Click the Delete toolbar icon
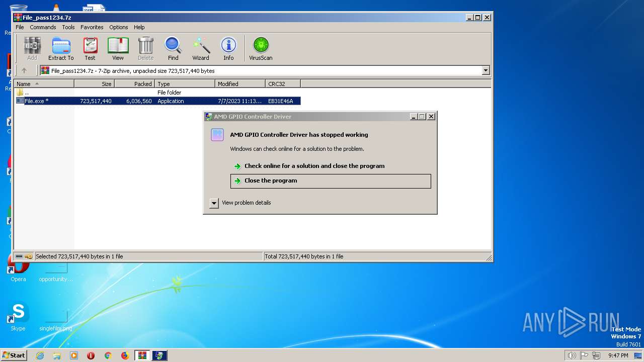This screenshot has width=644, height=362. [145, 48]
